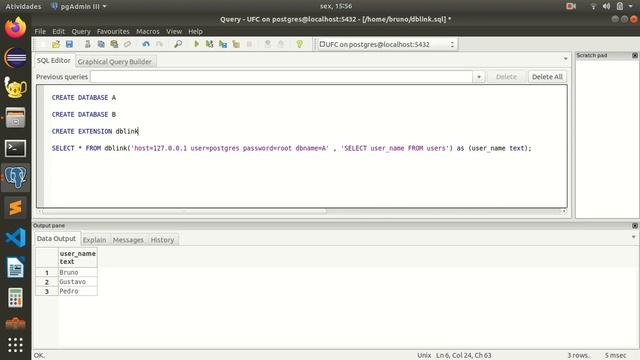Click Explain query toolbar icon
This screenshot has width=640, height=360.
(236, 44)
